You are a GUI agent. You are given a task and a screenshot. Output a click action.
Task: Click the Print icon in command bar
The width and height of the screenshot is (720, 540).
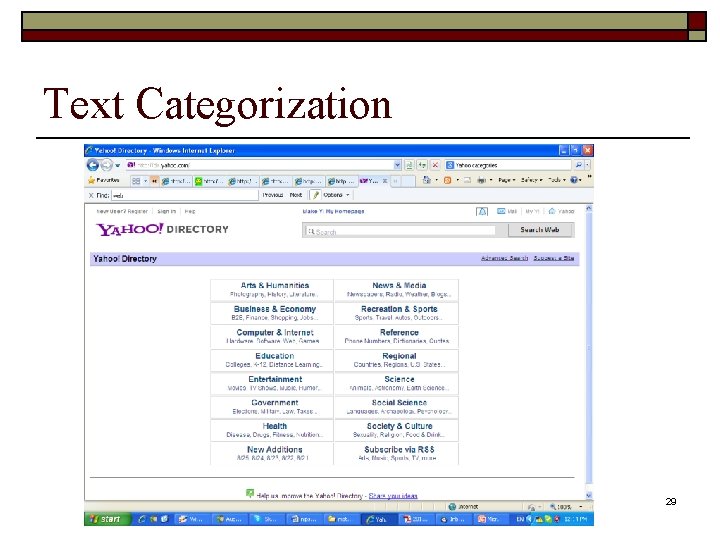click(481, 180)
